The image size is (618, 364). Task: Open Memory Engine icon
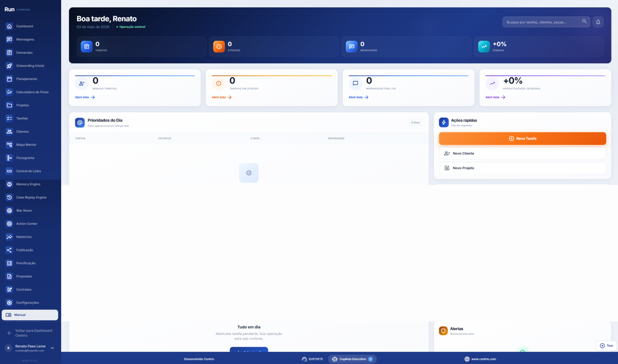9,184
